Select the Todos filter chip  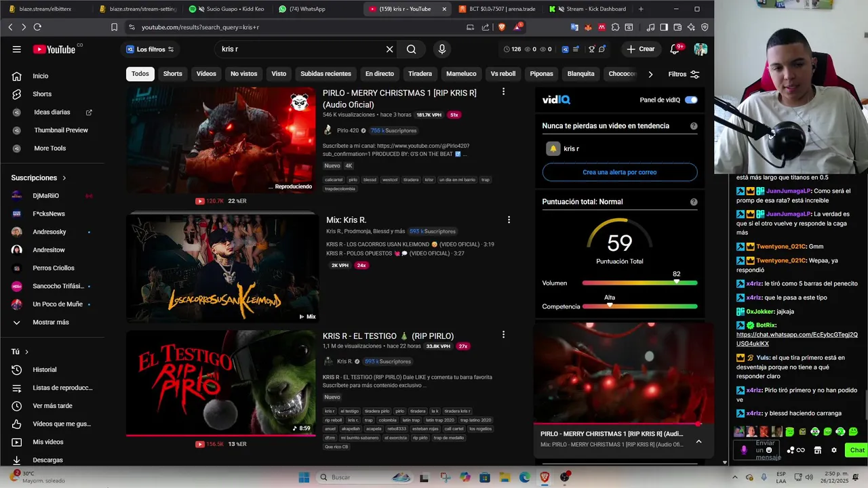[140, 74]
